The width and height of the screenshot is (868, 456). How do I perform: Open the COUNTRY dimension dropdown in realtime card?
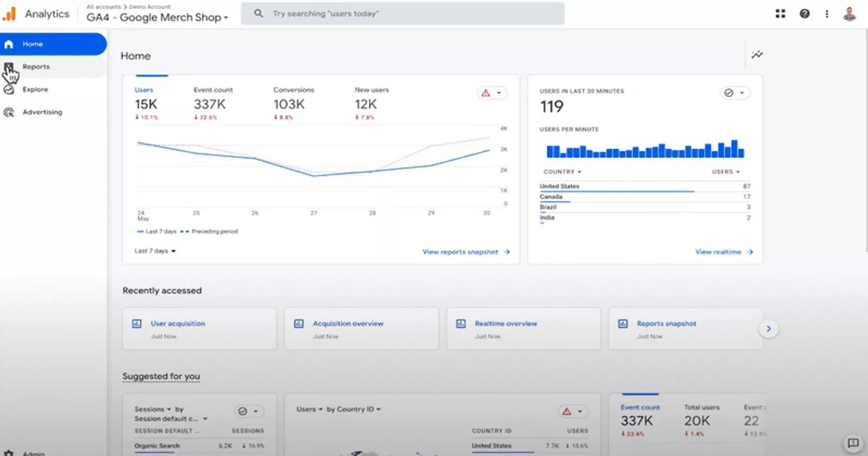coord(562,171)
